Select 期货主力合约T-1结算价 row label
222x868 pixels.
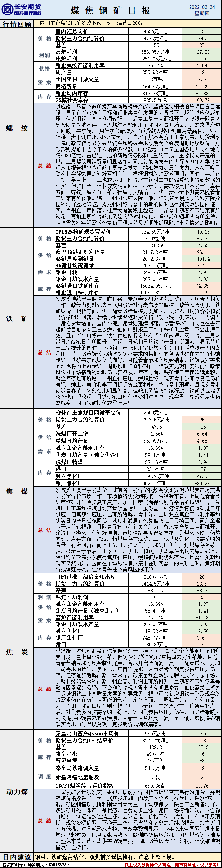(x=85, y=740)
